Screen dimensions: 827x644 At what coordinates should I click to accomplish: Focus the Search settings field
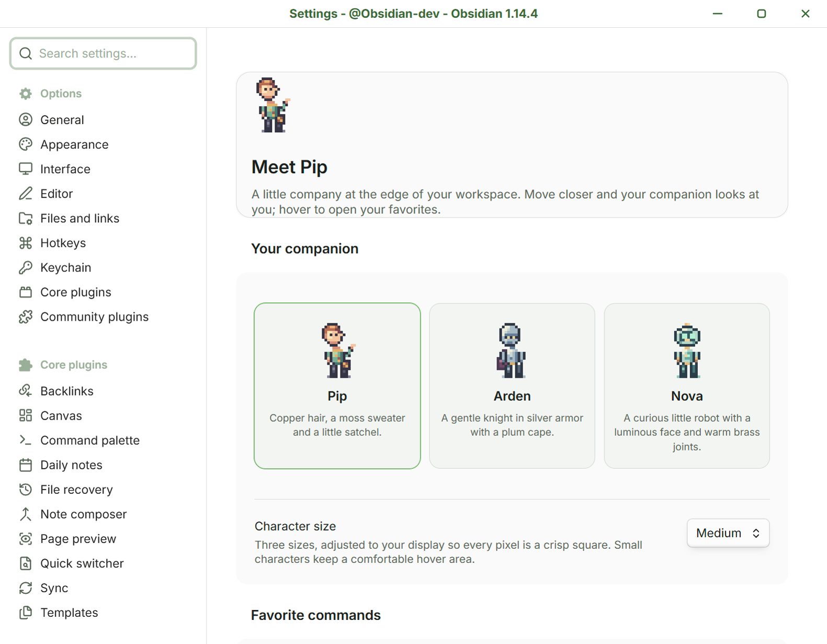tap(103, 53)
